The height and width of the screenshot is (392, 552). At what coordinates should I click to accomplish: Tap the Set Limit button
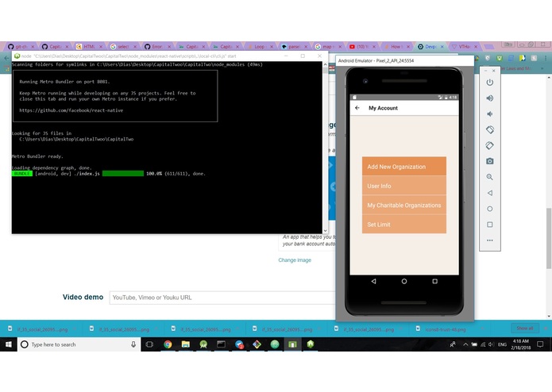(x=404, y=225)
